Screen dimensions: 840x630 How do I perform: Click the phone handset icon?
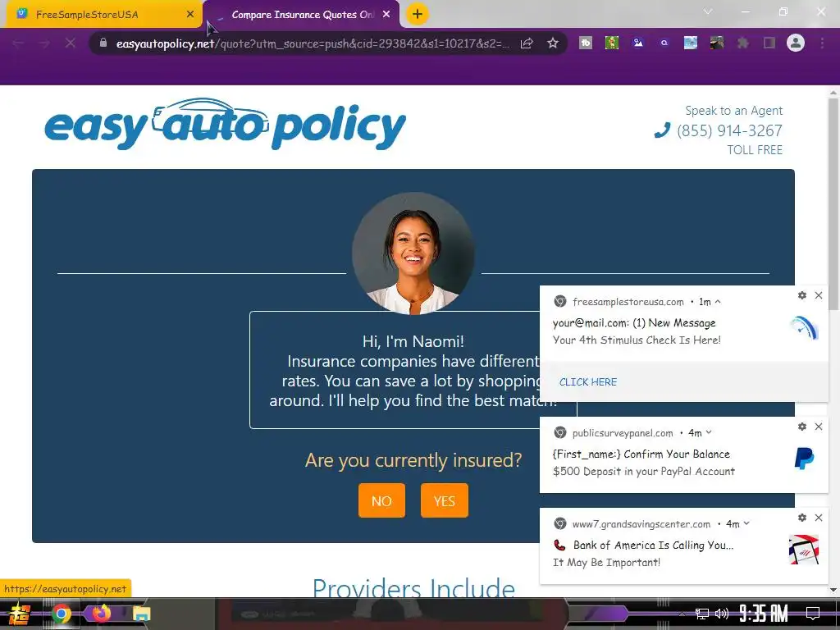tap(662, 130)
